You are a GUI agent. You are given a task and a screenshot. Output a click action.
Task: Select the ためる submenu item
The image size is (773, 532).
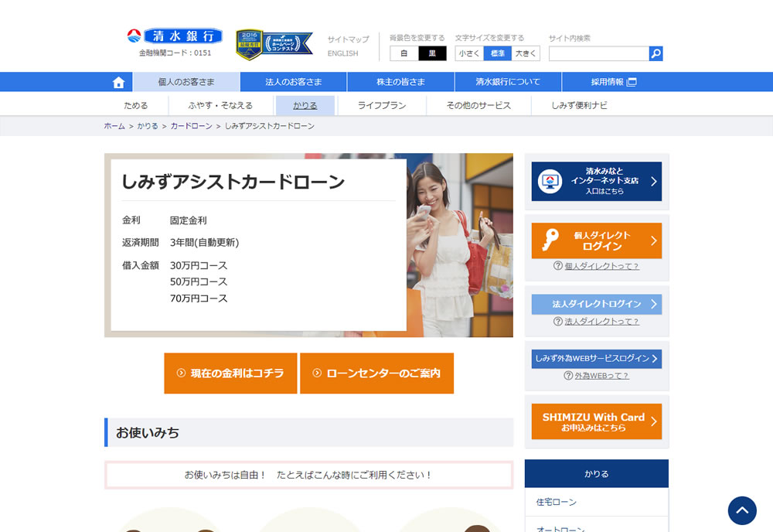pos(136,105)
